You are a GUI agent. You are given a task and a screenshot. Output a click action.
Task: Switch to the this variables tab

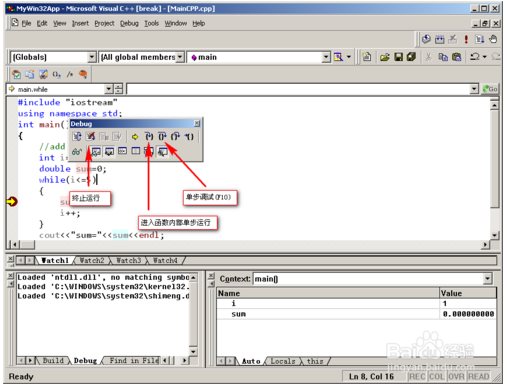coord(315,361)
